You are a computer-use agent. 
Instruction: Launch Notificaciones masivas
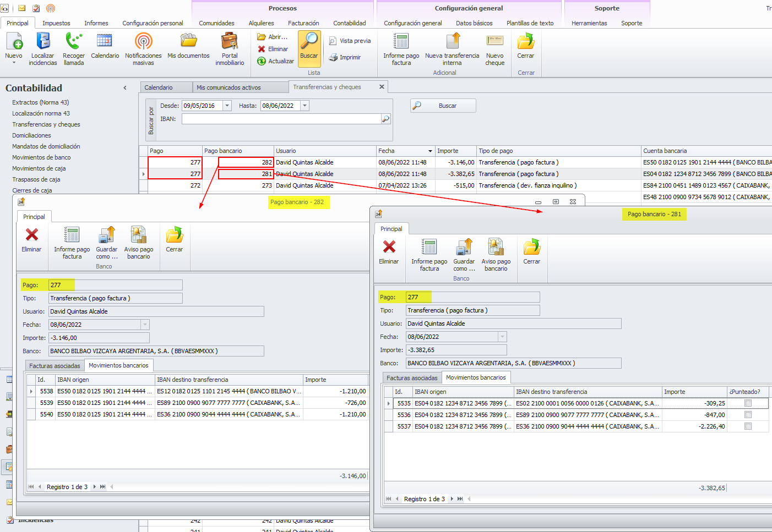pyautogui.click(x=143, y=48)
